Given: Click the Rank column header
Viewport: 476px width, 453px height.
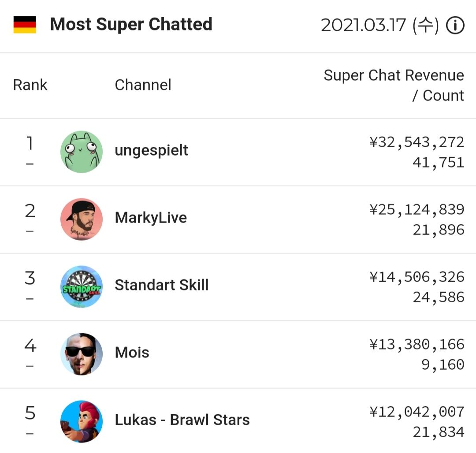Looking at the screenshot, I should coord(30,85).
